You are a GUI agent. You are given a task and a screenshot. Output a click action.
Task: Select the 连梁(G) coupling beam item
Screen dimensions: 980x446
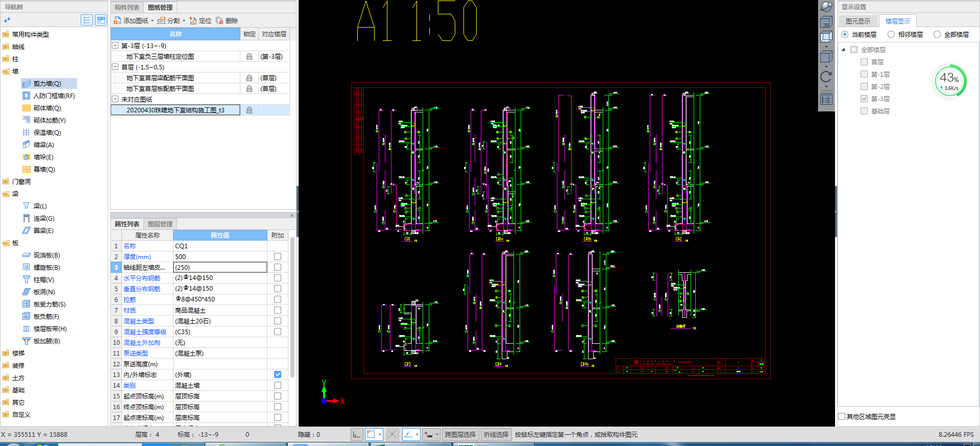(x=39, y=218)
